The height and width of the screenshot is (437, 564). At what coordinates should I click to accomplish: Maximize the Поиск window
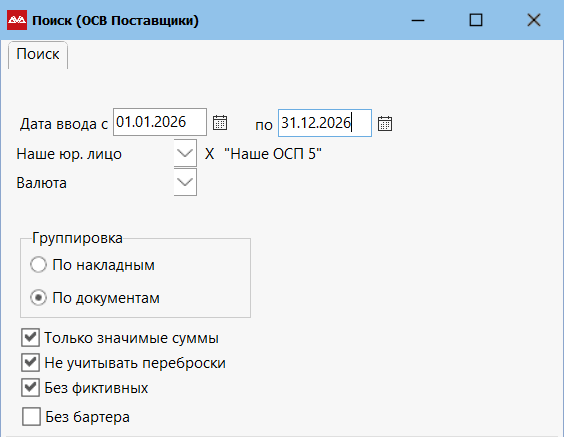(x=476, y=20)
